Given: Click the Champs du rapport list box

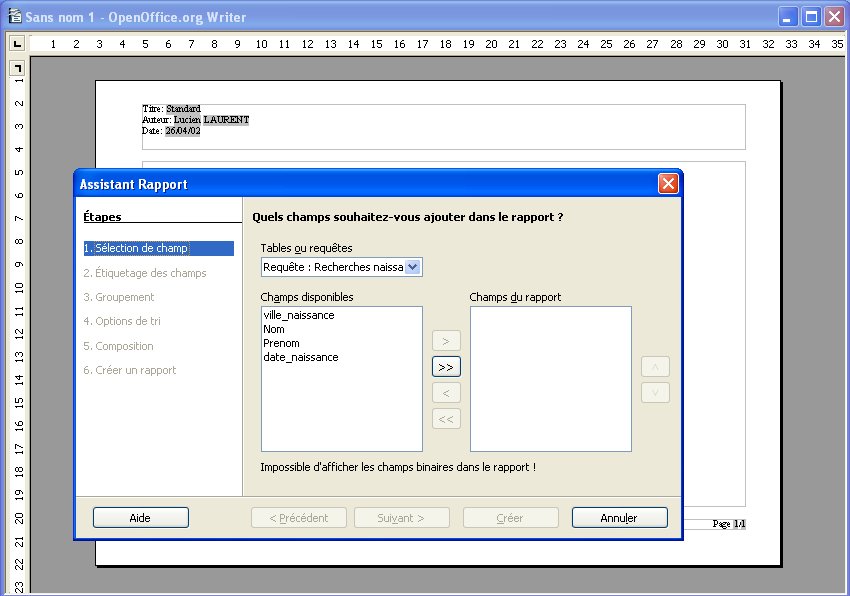Looking at the screenshot, I should tap(551, 379).
